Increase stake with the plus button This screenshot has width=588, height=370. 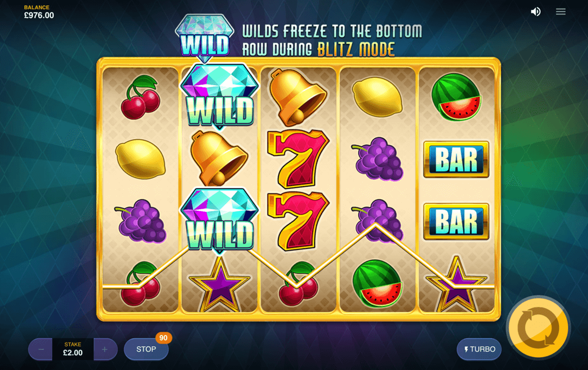[104, 350]
